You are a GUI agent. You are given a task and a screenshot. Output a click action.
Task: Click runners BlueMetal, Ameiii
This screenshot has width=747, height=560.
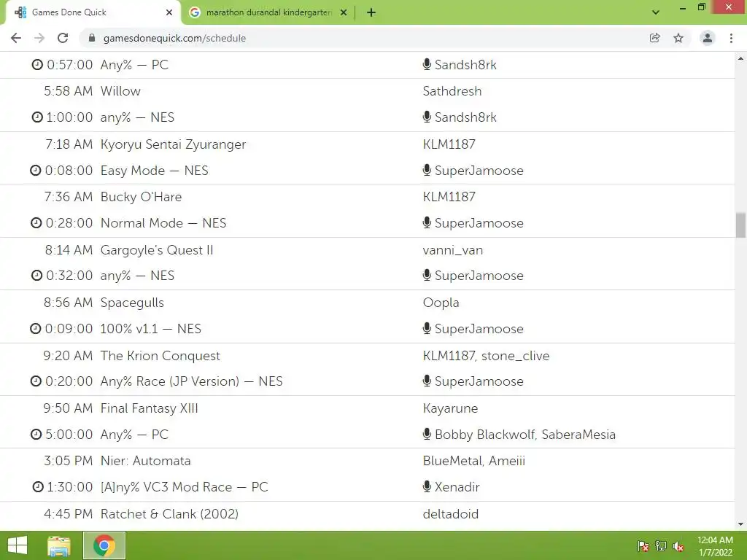coord(473,461)
